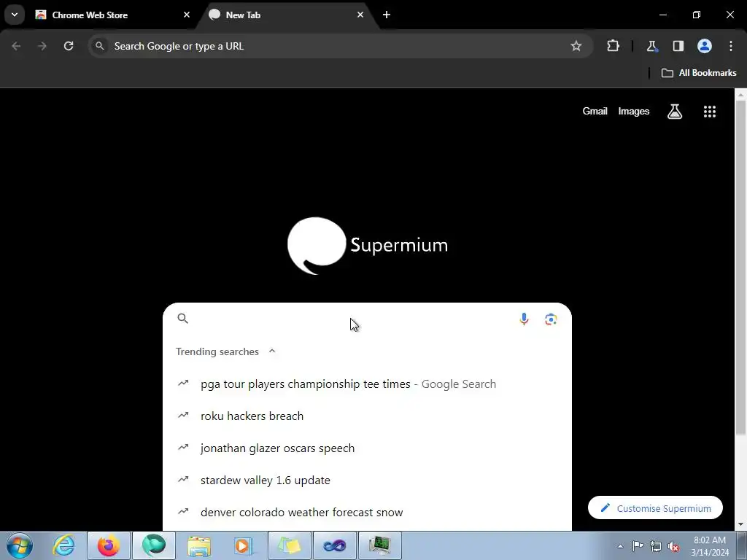Click the browser Back arrow
Image resolution: width=747 pixels, height=560 pixels.
(x=16, y=46)
